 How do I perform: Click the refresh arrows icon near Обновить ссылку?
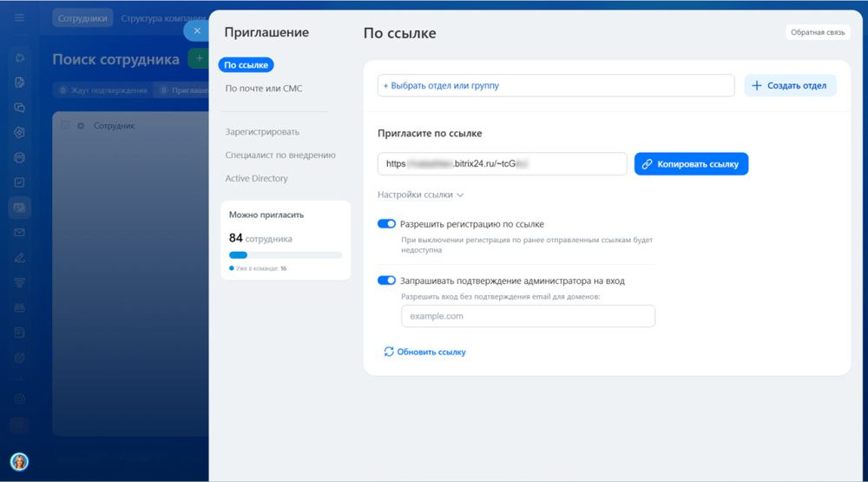pos(389,352)
